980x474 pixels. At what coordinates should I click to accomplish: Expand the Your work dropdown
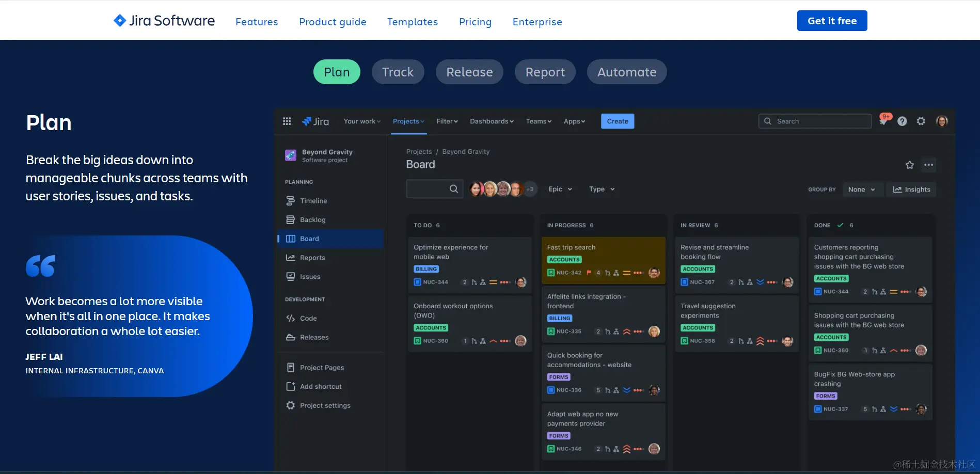tap(362, 121)
